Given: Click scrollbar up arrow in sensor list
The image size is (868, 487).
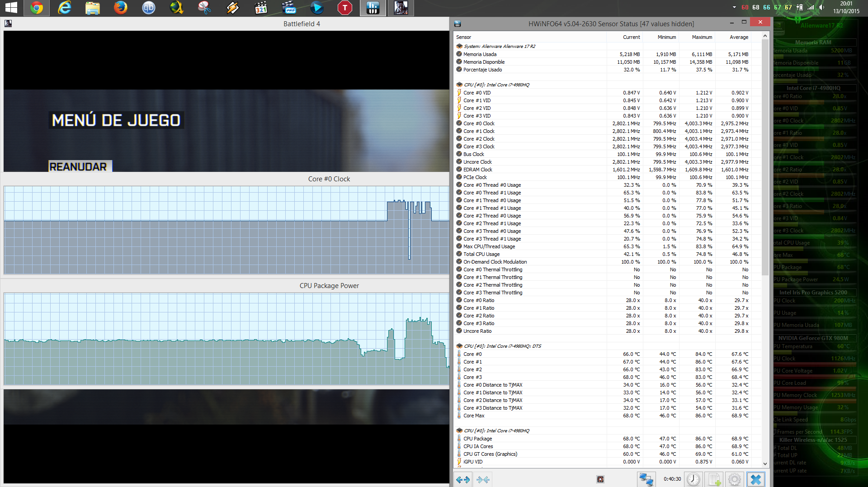Looking at the screenshot, I should coord(765,36).
